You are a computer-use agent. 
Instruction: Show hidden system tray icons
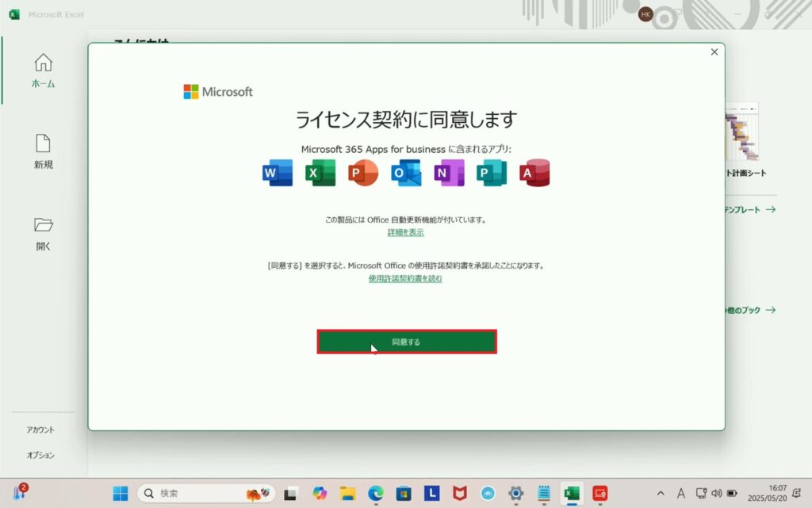click(661, 494)
